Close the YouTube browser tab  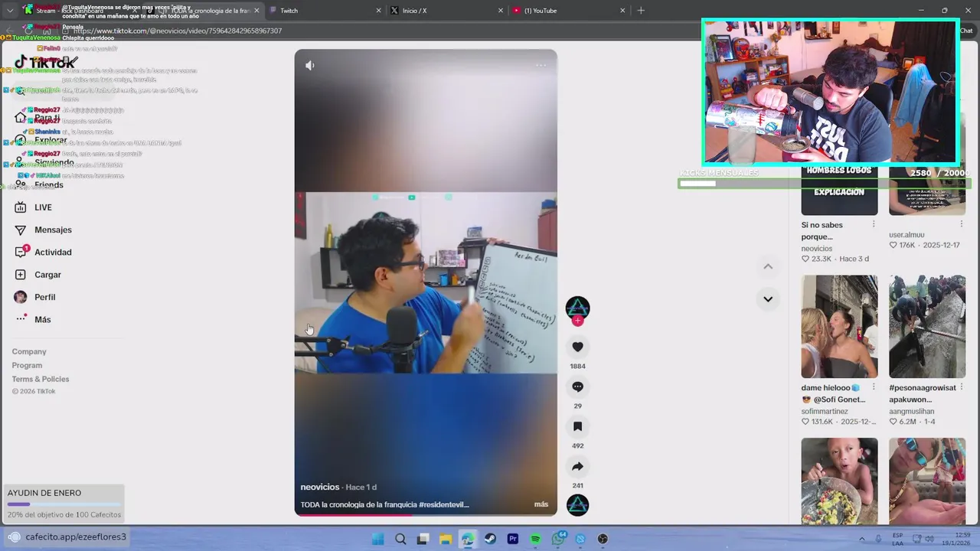pyautogui.click(x=622, y=11)
